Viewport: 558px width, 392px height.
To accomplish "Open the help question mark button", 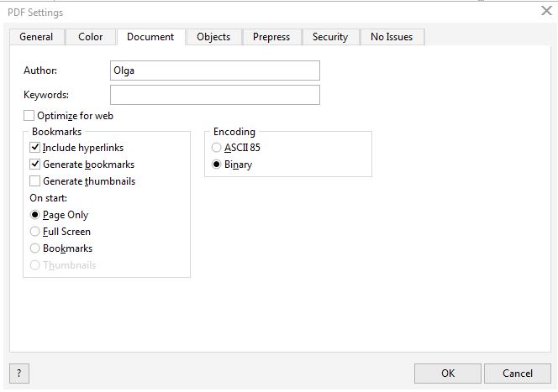I will tap(18, 374).
